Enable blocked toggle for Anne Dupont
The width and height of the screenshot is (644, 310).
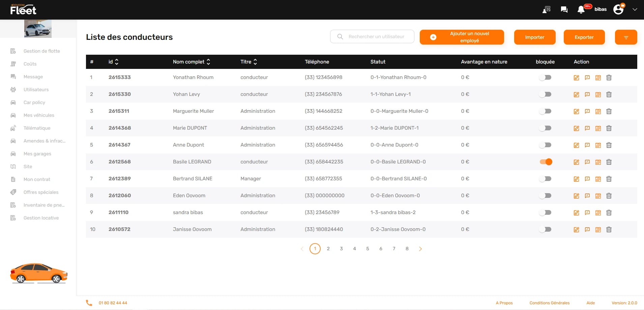tap(545, 145)
